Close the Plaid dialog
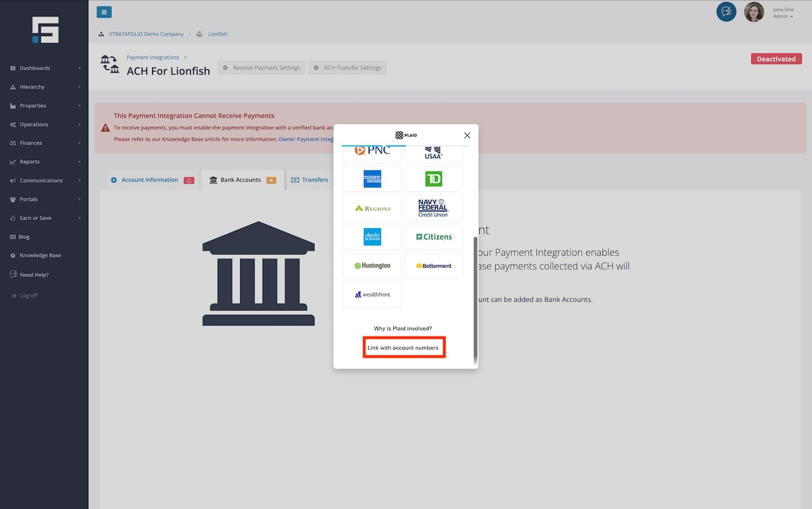Image resolution: width=812 pixels, height=509 pixels. (x=467, y=135)
